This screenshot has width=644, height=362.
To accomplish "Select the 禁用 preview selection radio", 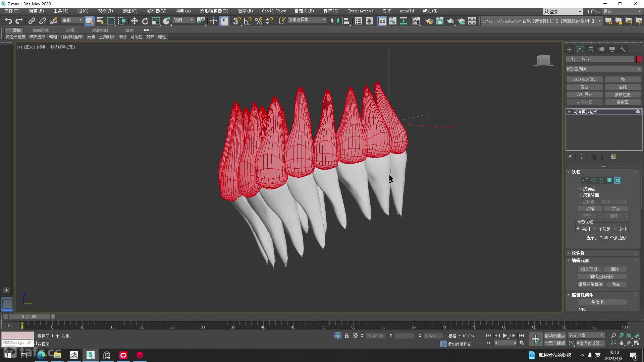I will click(578, 229).
